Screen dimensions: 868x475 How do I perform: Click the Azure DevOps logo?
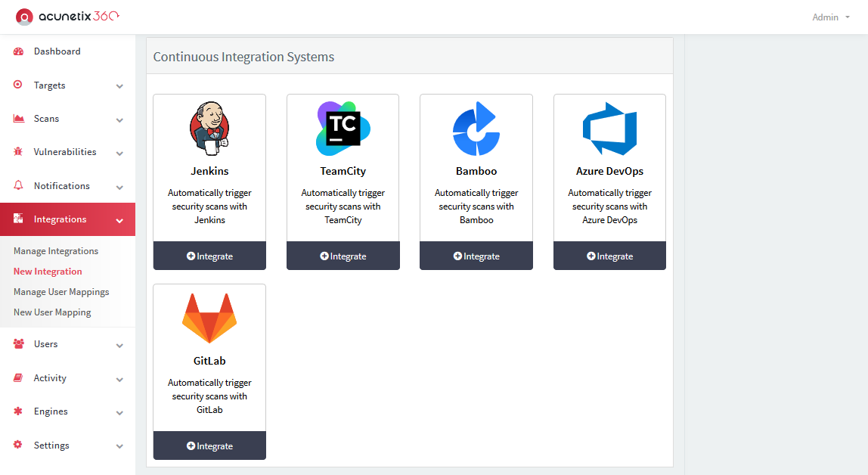pos(609,127)
